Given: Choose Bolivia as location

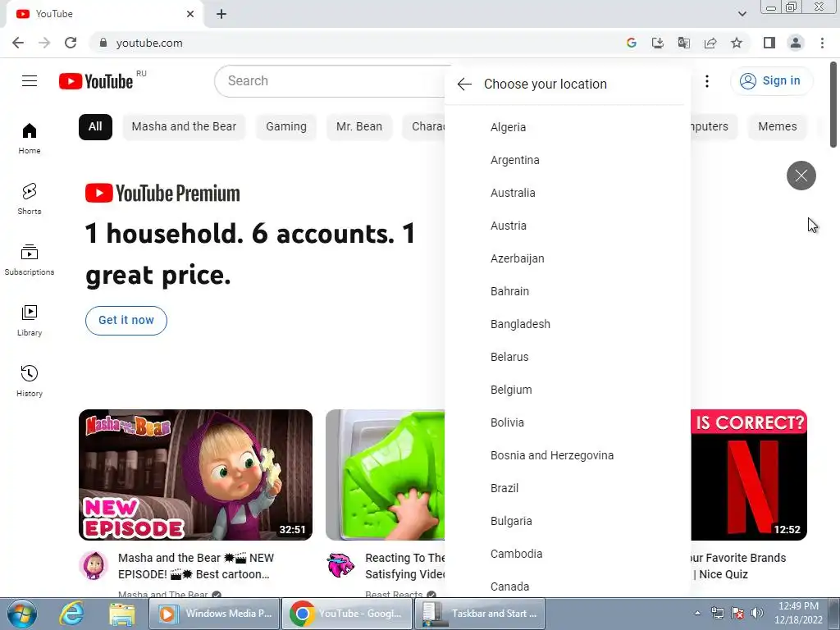Looking at the screenshot, I should tap(568, 422).
